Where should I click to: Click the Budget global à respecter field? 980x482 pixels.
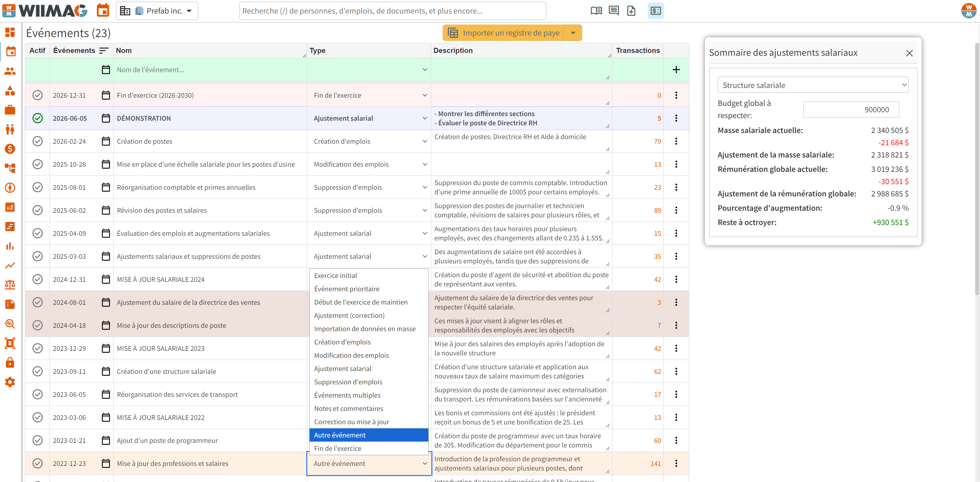point(851,109)
